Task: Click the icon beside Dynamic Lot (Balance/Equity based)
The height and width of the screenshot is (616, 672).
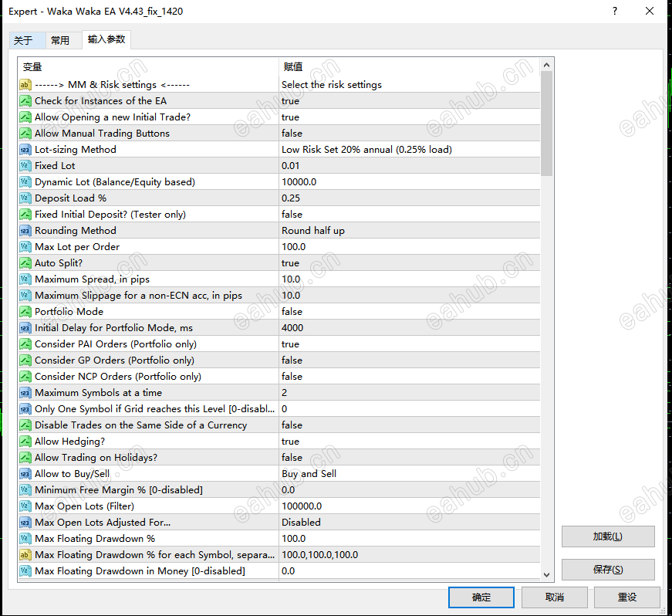Action: click(x=25, y=182)
